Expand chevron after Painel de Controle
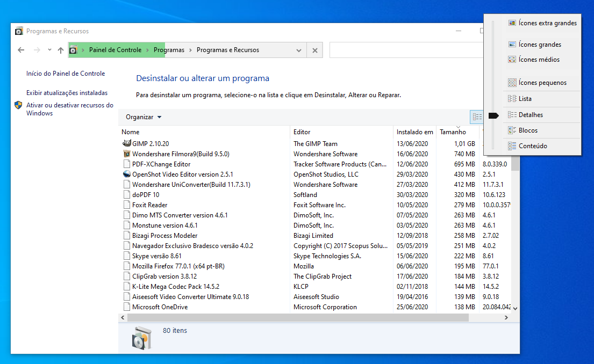Image resolution: width=594 pixels, height=364 pixels. click(148, 50)
